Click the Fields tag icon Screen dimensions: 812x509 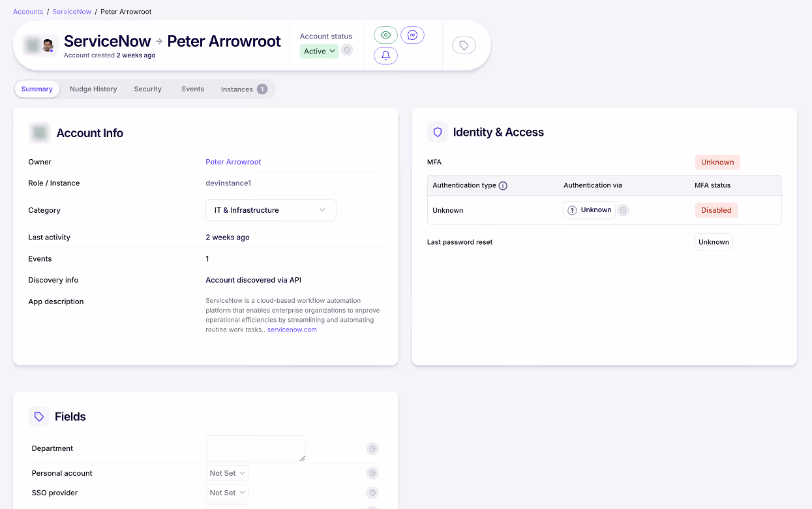(x=39, y=416)
